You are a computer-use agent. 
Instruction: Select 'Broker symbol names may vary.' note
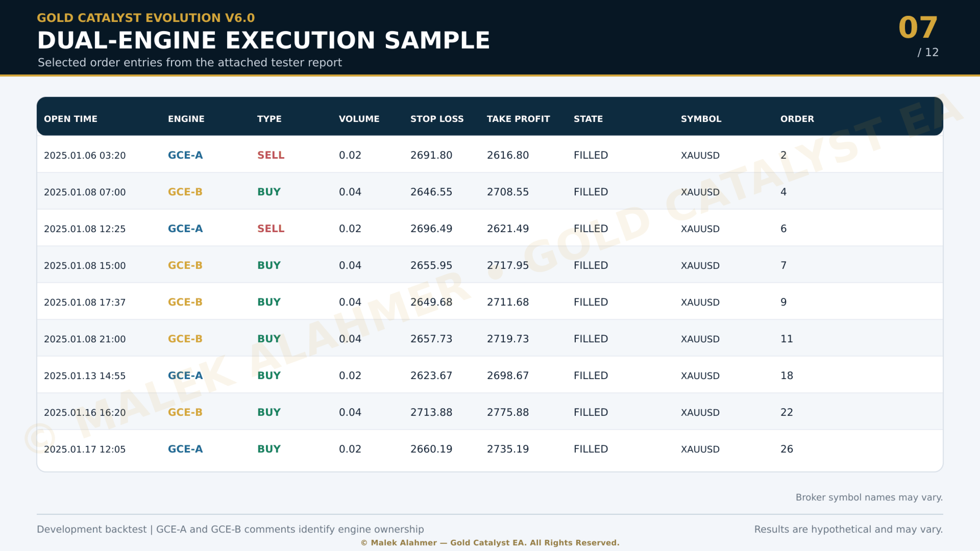click(x=869, y=497)
